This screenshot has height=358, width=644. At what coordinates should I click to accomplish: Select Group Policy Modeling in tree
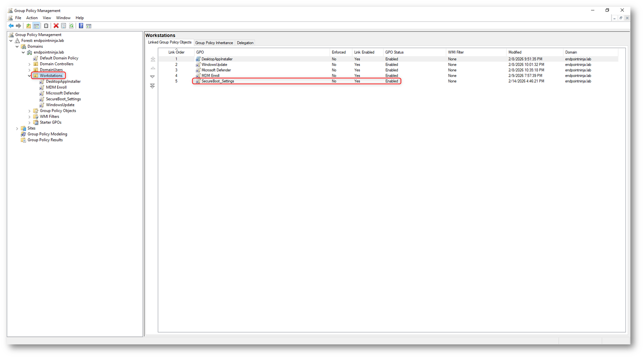47,134
